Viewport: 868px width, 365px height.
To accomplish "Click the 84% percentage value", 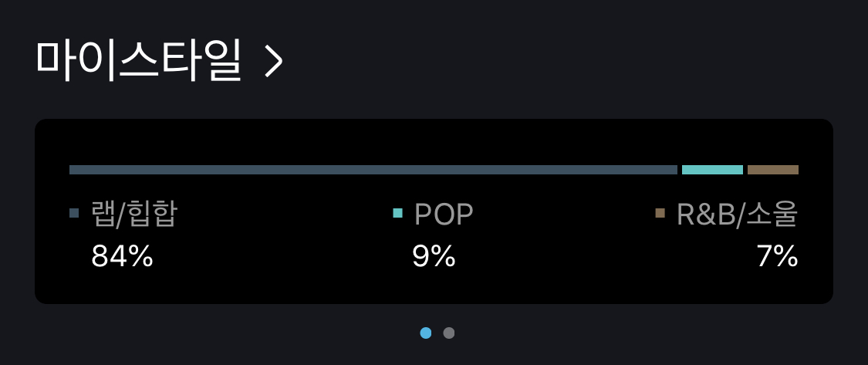I will click(x=123, y=256).
